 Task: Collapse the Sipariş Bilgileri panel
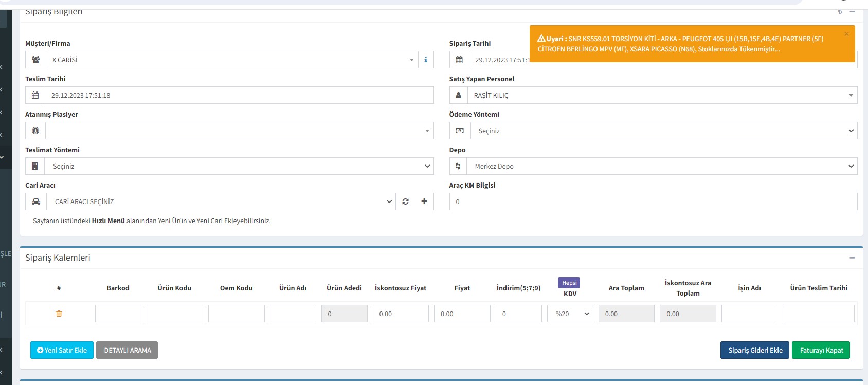point(852,11)
